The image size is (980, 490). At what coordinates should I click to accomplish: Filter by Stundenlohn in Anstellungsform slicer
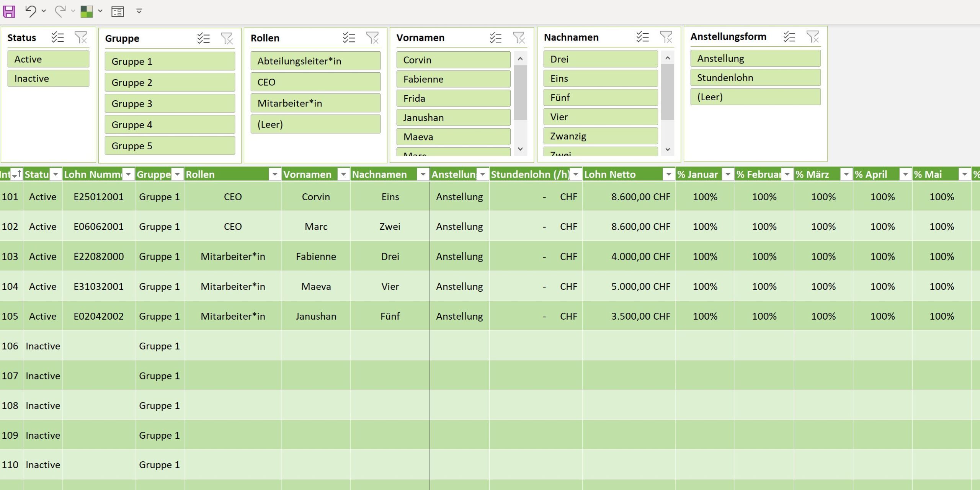click(755, 78)
